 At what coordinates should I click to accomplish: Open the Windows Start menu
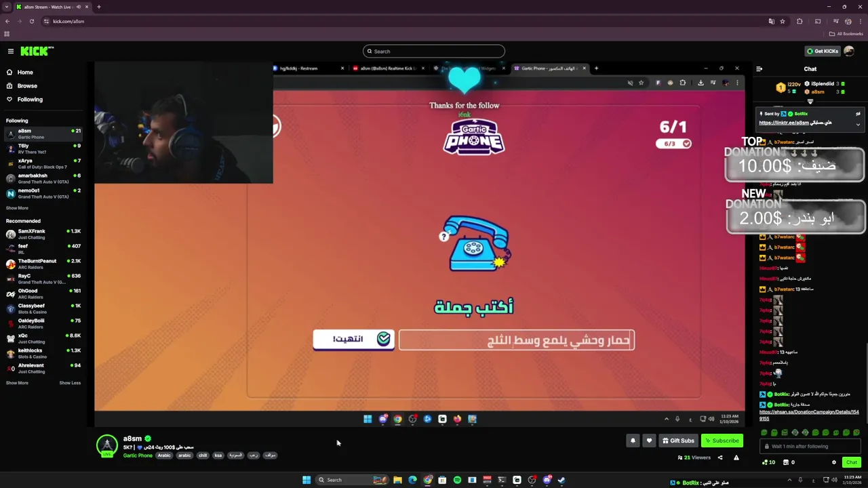pyautogui.click(x=307, y=480)
